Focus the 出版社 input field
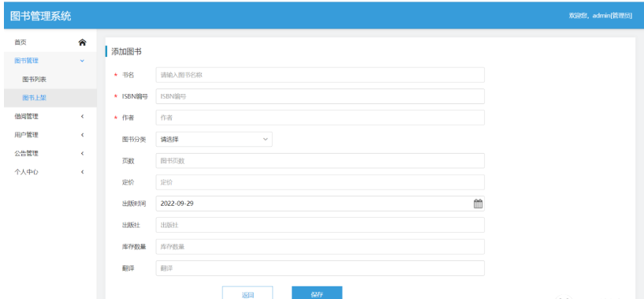 click(320, 225)
